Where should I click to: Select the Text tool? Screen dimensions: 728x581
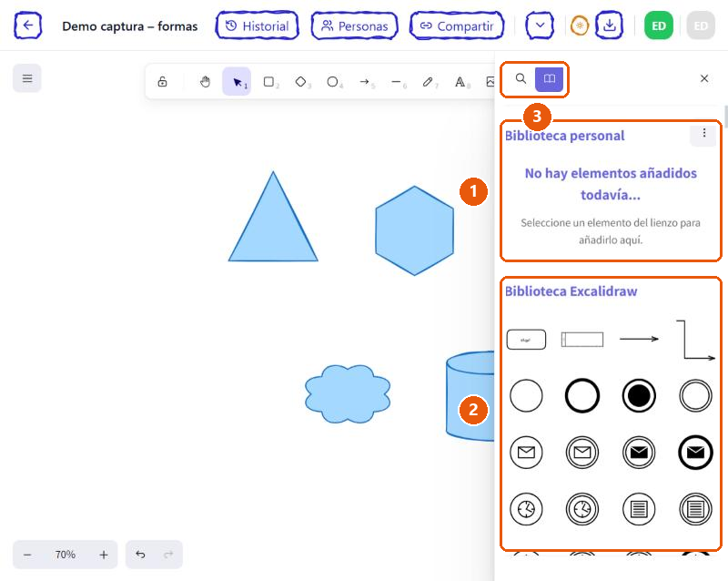coord(460,82)
